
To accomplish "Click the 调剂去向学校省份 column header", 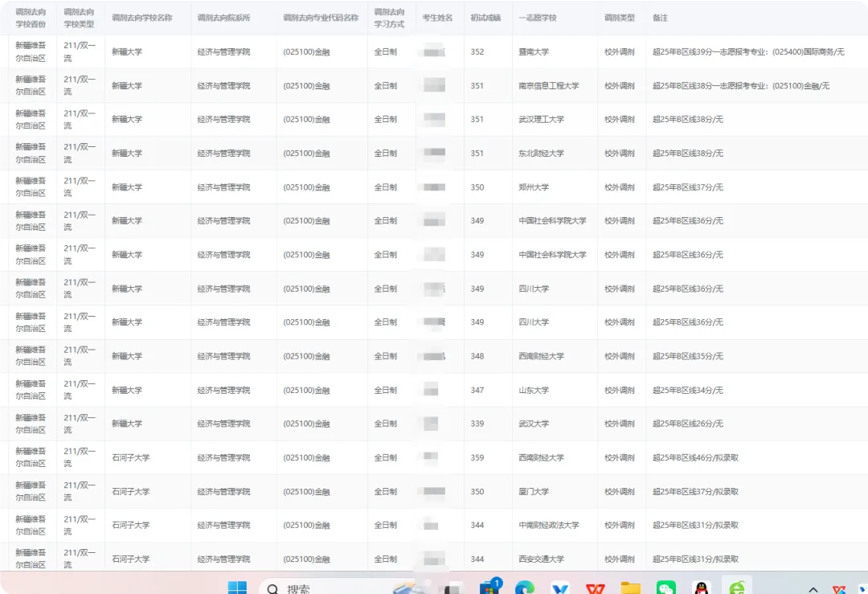I will click(31, 18).
